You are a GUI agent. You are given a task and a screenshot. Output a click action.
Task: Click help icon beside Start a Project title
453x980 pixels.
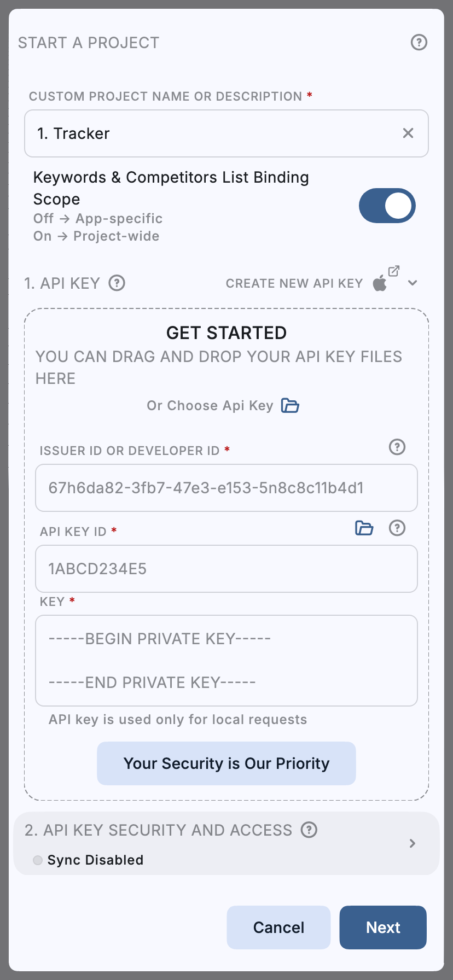click(419, 42)
